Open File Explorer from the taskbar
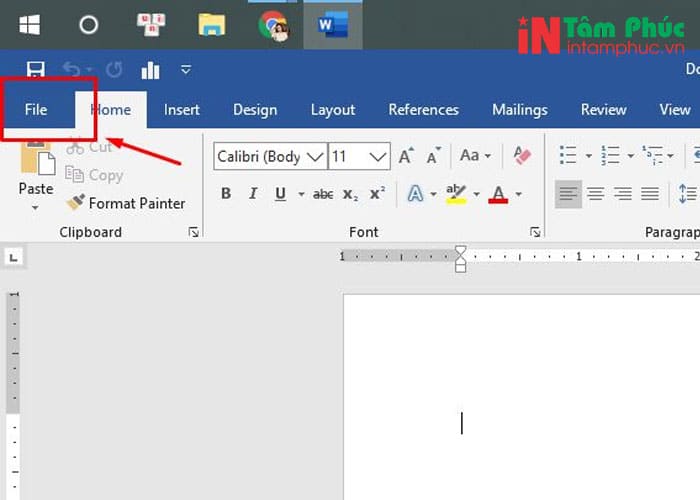The height and width of the screenshot is (500, 700). tap(212, 25)
